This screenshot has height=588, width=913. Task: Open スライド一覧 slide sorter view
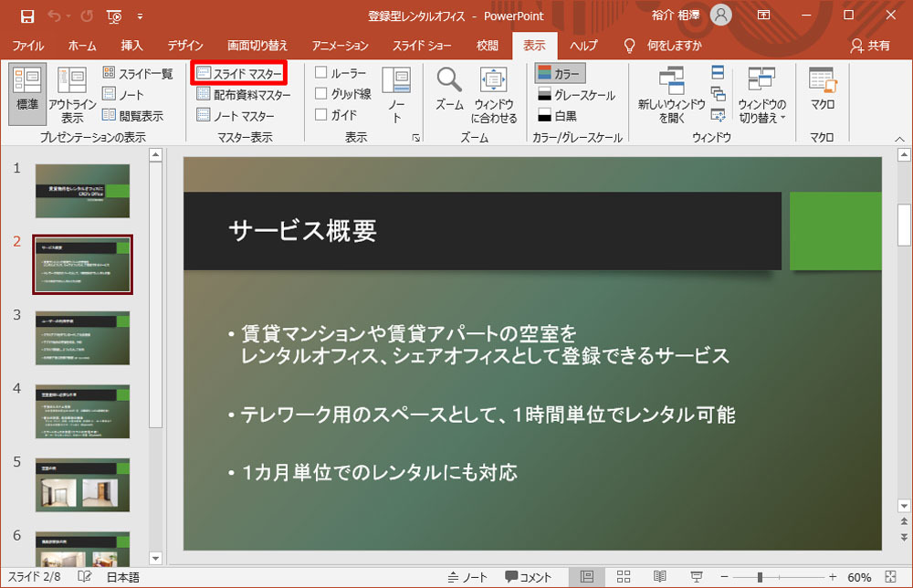coord(138,73)
